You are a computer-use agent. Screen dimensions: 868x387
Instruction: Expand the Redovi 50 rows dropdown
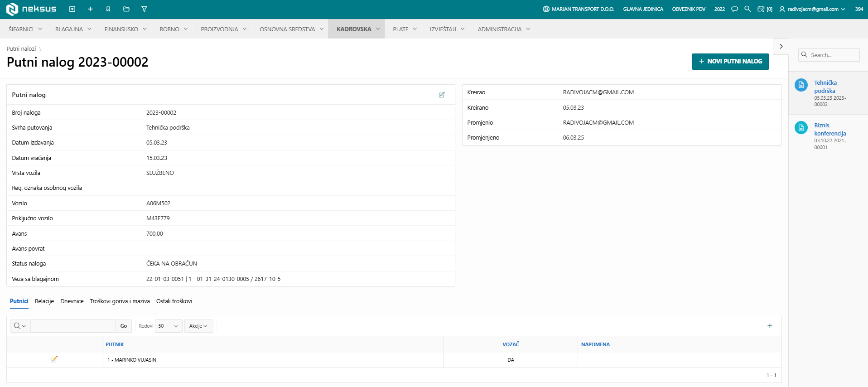tap(169, 326)
